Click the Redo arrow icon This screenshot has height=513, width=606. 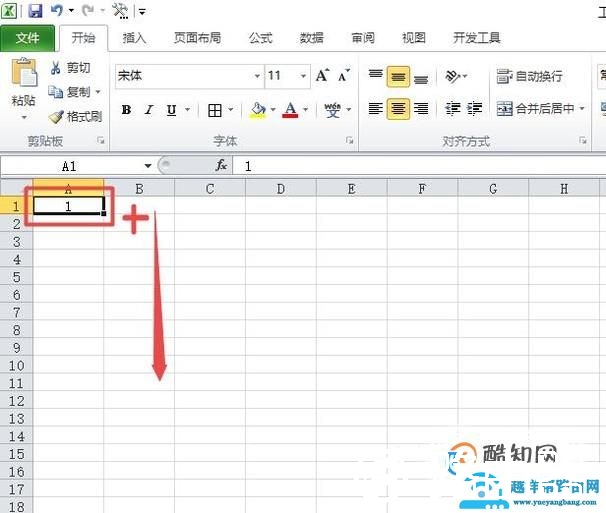point(88,10)
